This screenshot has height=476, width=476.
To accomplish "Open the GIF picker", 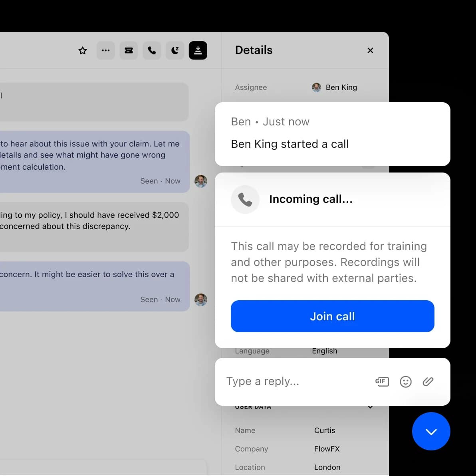I will 382,381.
